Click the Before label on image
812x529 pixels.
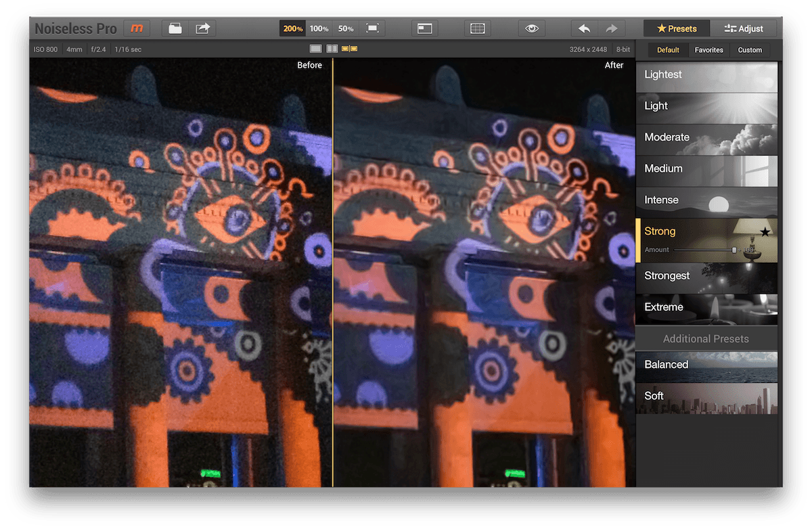click(x=309, y=65)
